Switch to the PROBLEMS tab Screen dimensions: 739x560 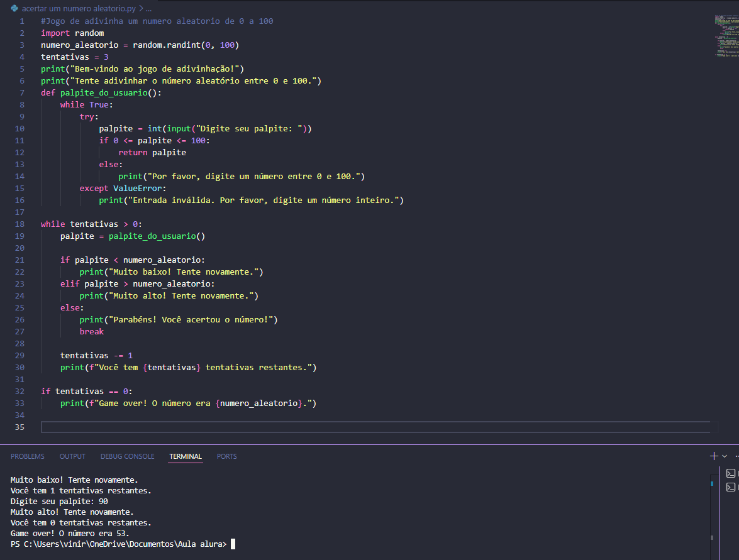point(28,456)
